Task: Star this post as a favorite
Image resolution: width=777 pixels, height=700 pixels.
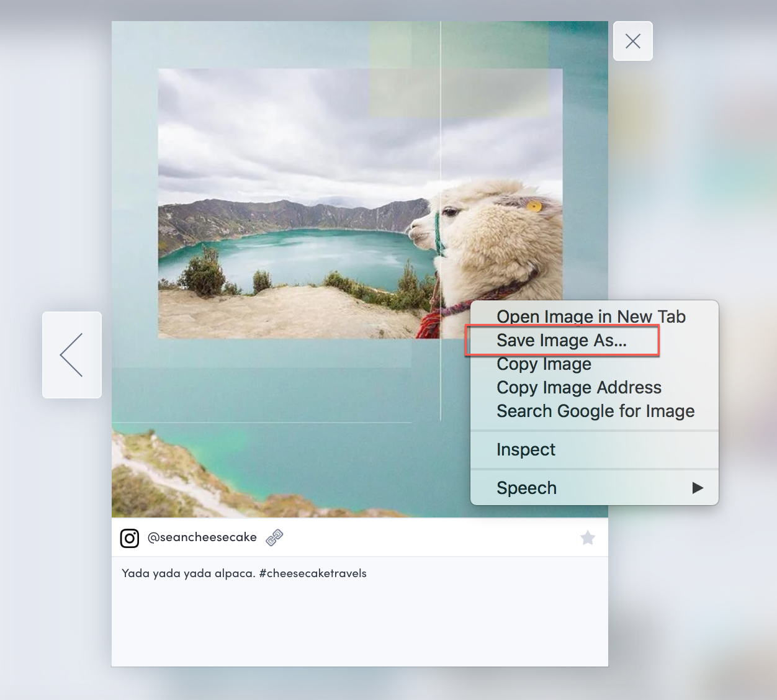Action: (588, 537)
